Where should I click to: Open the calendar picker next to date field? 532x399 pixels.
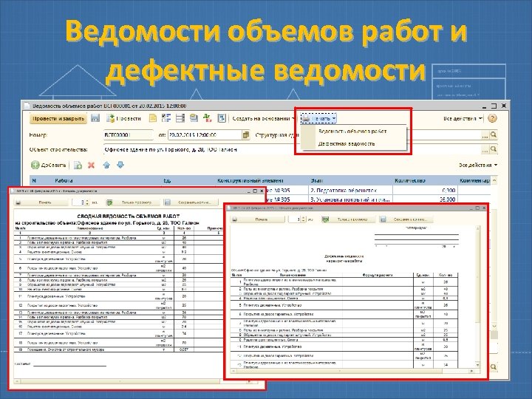pos(246,134)
